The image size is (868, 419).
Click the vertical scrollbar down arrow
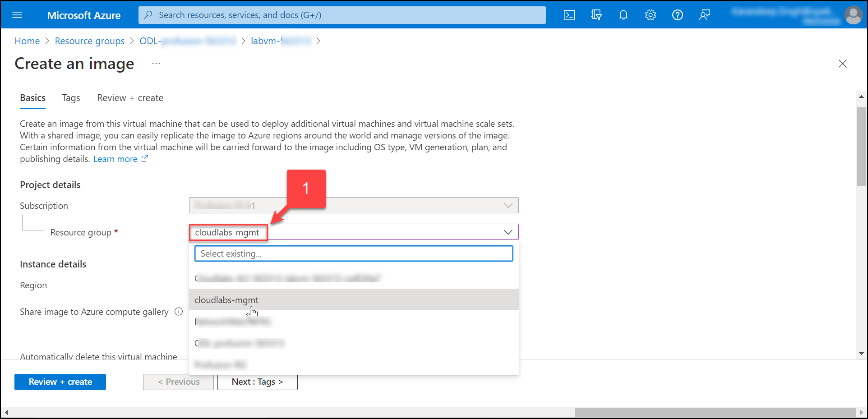tap(861, 354)
